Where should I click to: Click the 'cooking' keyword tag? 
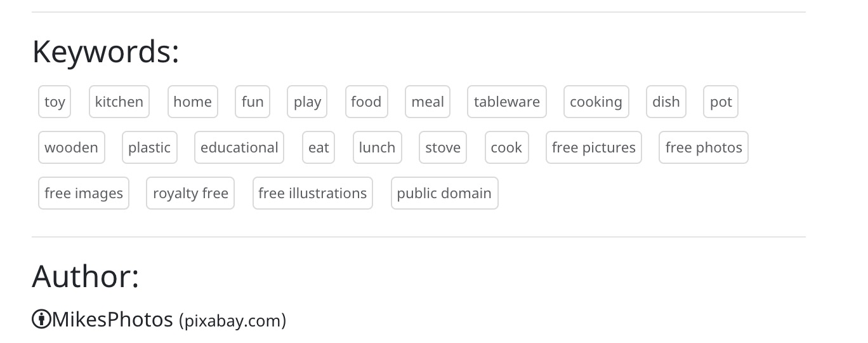coord(596,102)
